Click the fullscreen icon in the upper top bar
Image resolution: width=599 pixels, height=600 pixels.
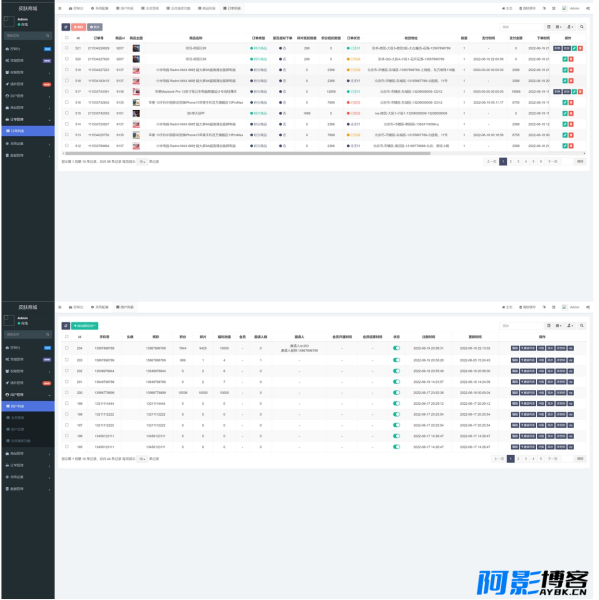(553, 8)
